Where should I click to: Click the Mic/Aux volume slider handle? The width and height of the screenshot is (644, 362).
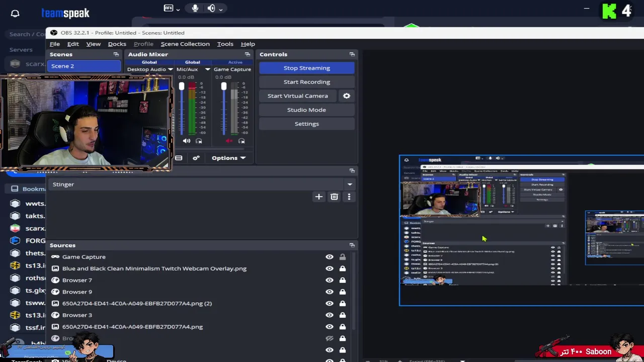pos(182,86)
